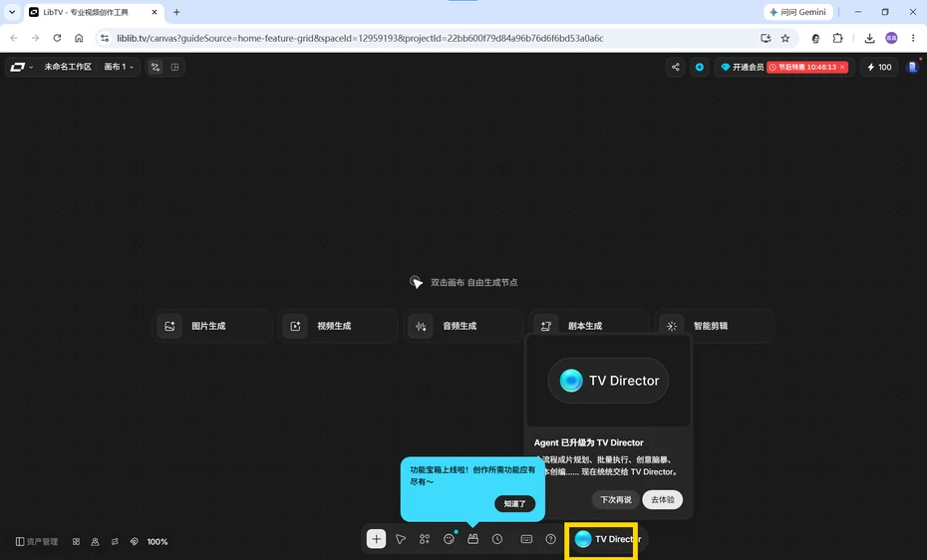Open asset management panel (资产管理)
This screenshot has height=560, width=927.
[x=37, y=542]
